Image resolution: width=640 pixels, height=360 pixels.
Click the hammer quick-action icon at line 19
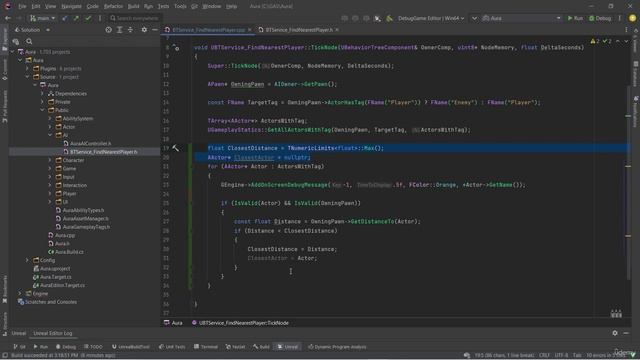(x=176, y=148)
